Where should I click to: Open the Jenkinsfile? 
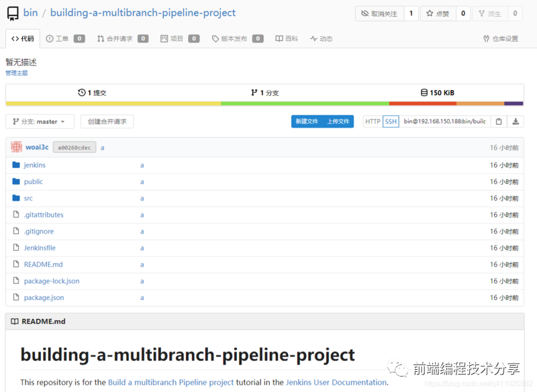click(40, 248)
